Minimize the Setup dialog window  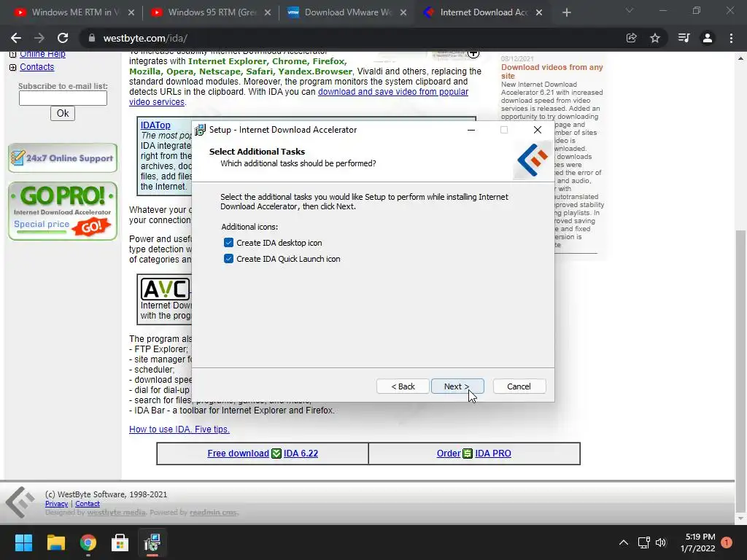(x=471, y=130)
